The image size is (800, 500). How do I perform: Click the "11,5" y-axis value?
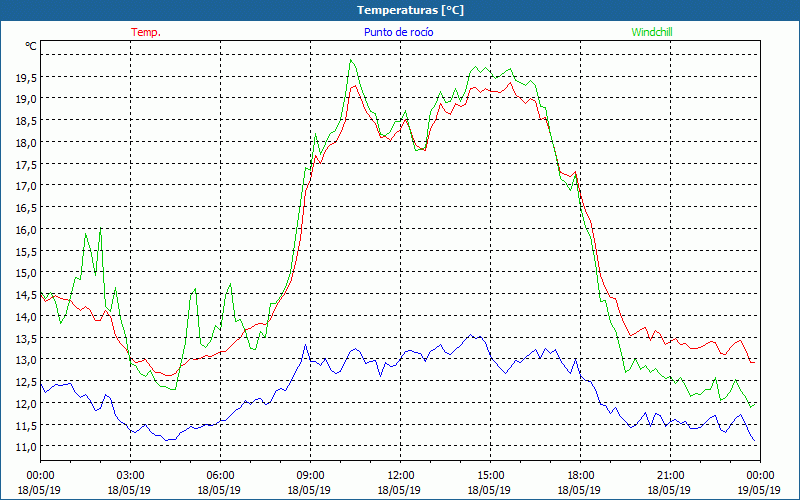(x=28, y=425)
